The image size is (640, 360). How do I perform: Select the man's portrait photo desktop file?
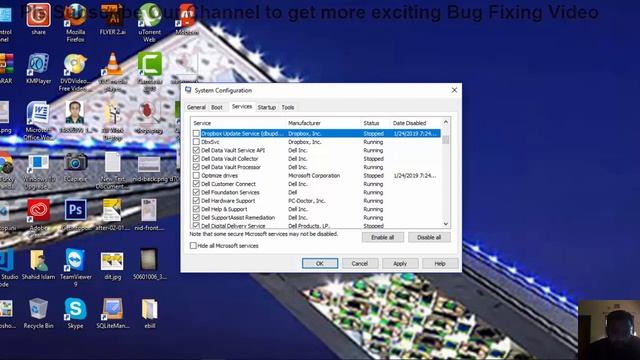point(76,118)
